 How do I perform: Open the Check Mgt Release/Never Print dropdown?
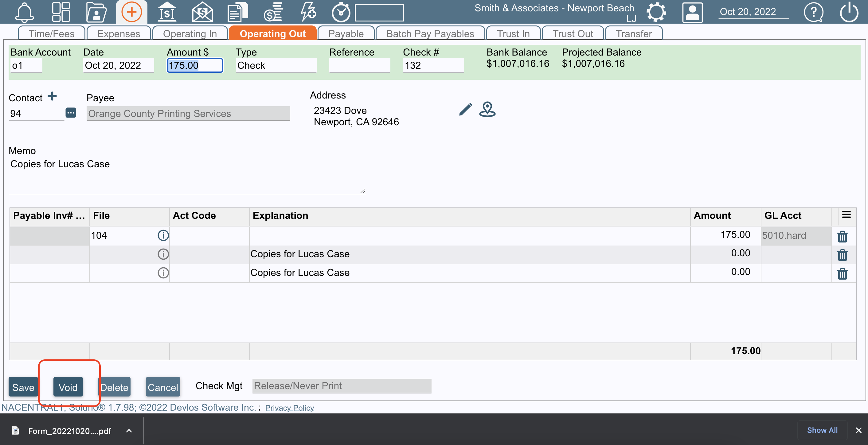click(341, 386)
